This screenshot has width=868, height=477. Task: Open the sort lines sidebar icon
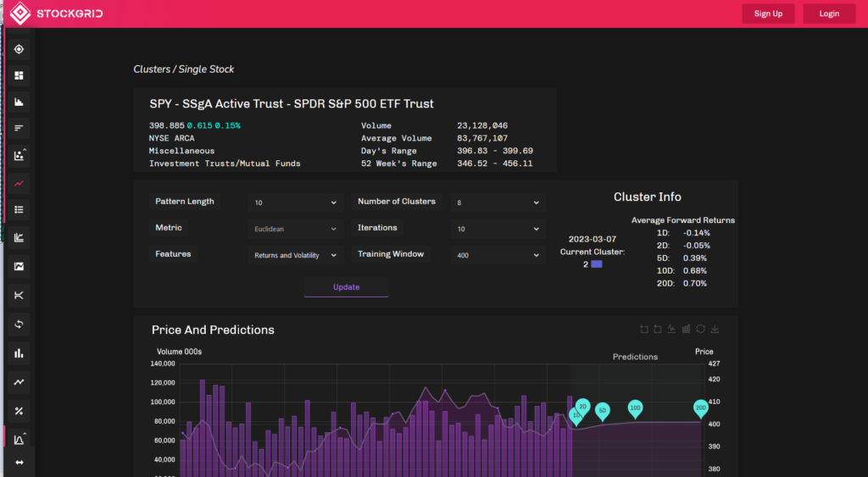(x=19, y=129)
